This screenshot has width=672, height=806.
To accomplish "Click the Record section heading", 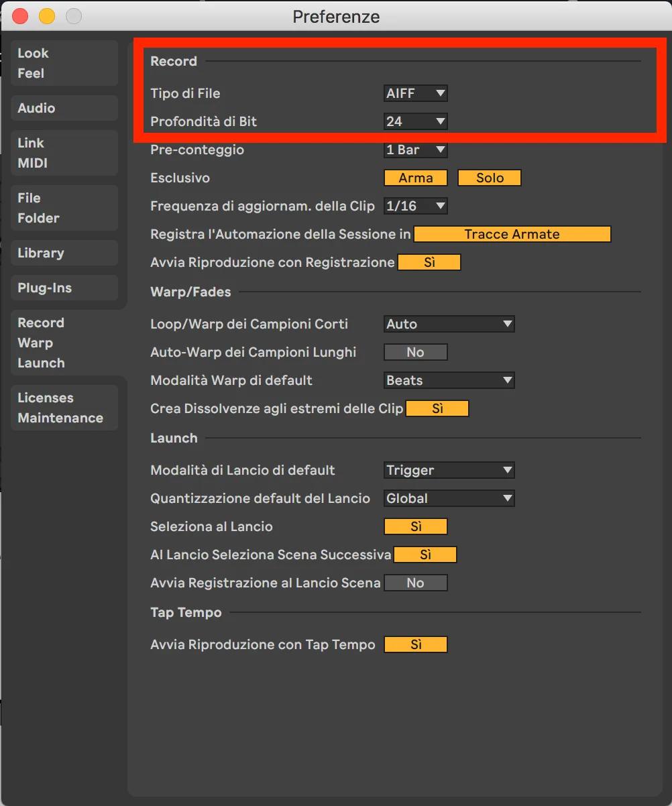I will point(174,61).
